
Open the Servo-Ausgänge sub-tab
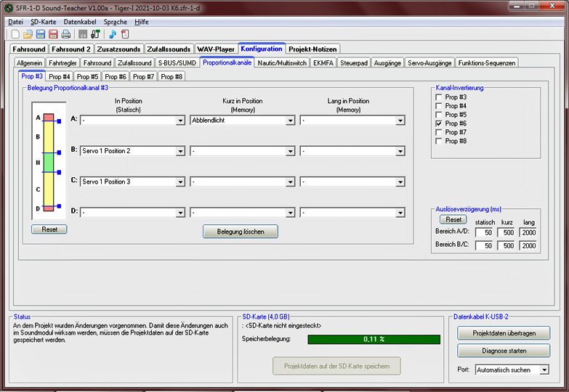click(x=429, y=62)
